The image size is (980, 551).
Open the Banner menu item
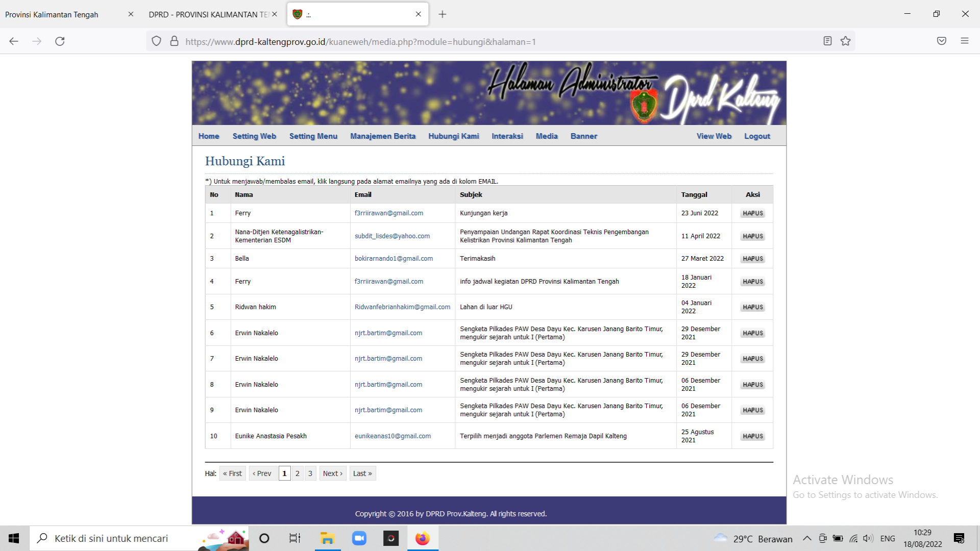(x=584, y=136)
